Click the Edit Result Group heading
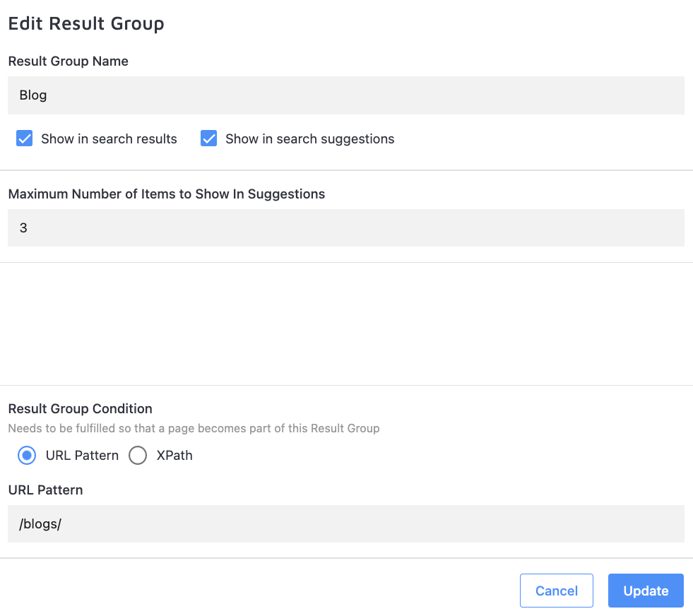693x616 pixels. (86, 23)
